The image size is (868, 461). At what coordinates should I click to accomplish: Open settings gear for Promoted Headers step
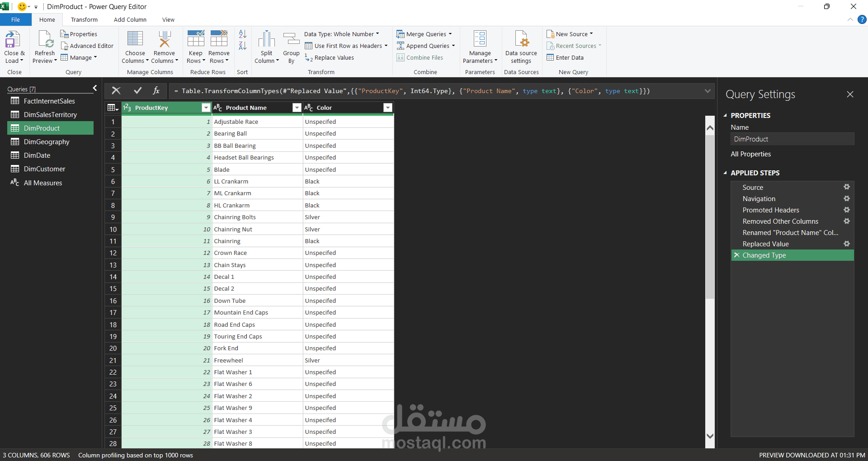click(x=847, y=210)
